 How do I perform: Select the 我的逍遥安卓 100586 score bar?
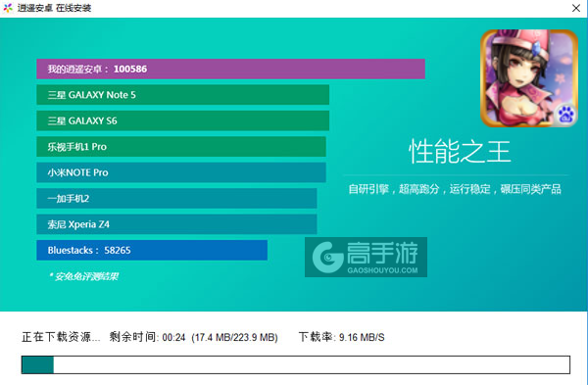pyautogui.click(x=230, y=69)
